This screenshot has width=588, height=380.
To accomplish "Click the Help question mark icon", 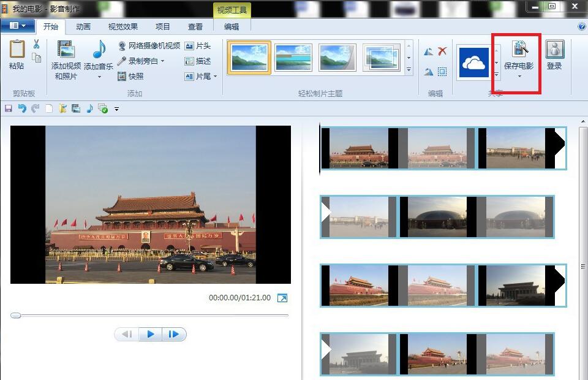I will coord(582,26).
